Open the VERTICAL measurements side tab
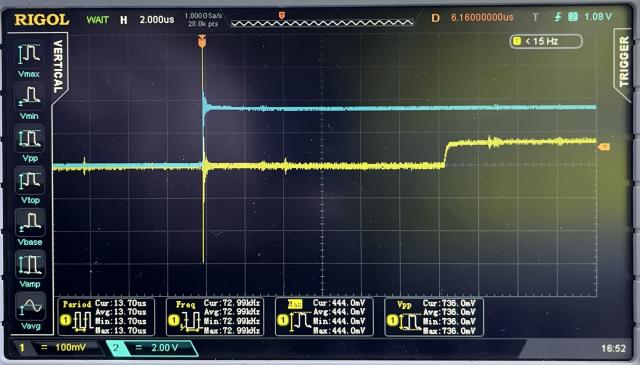This screenshot has width=640, height=365. click(x=59, y=66)
